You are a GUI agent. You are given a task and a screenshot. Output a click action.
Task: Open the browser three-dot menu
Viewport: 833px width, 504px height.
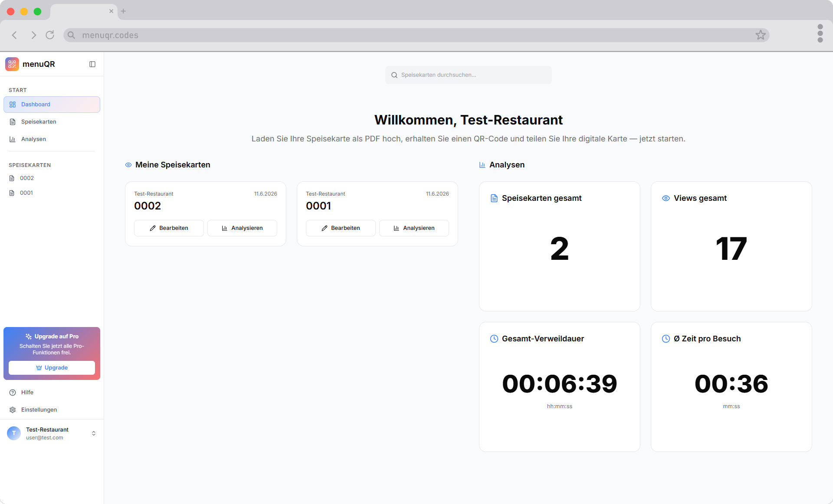point(820,33)
